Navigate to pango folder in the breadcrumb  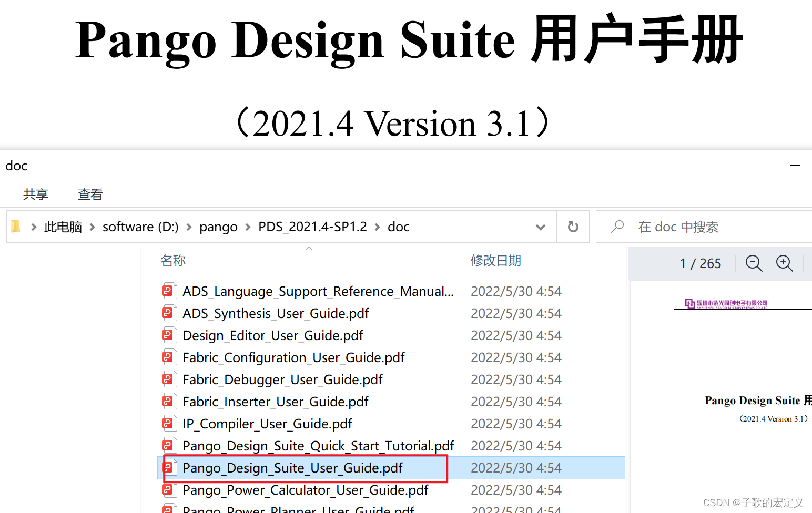click(x=218, y=227)
